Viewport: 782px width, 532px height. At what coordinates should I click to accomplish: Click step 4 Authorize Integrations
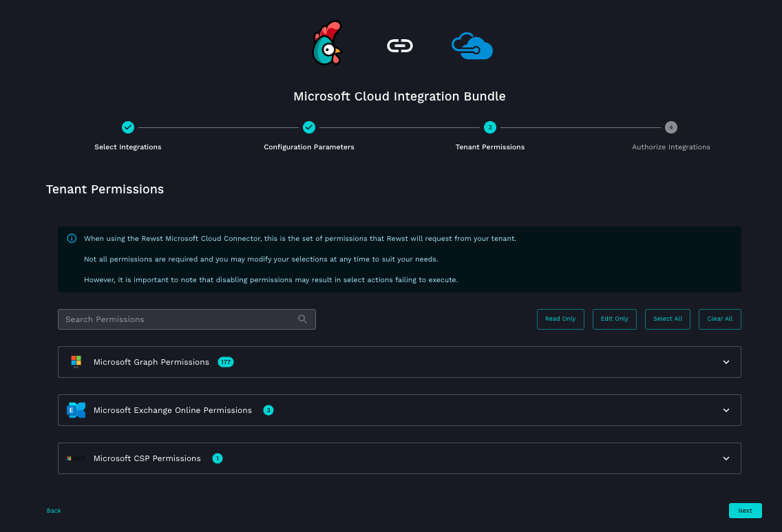pos(670,127)
